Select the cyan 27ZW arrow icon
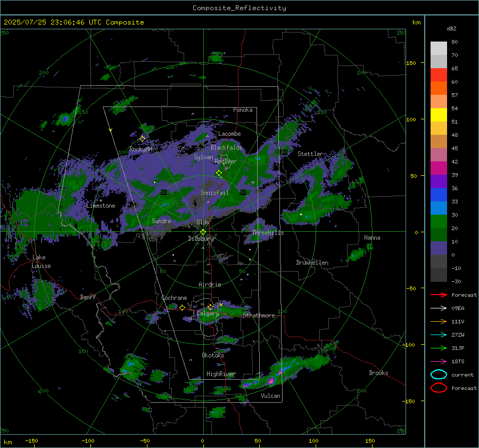 439,335
